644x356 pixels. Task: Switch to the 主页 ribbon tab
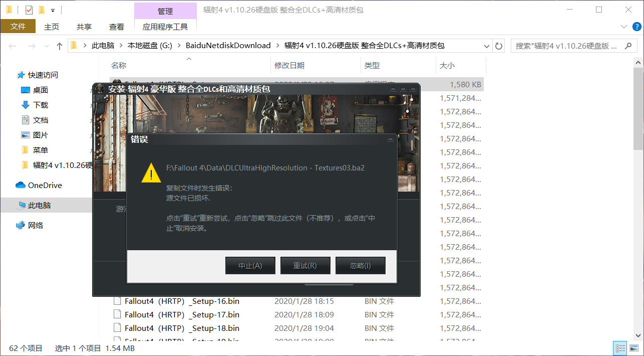click(x=52, y=27)
